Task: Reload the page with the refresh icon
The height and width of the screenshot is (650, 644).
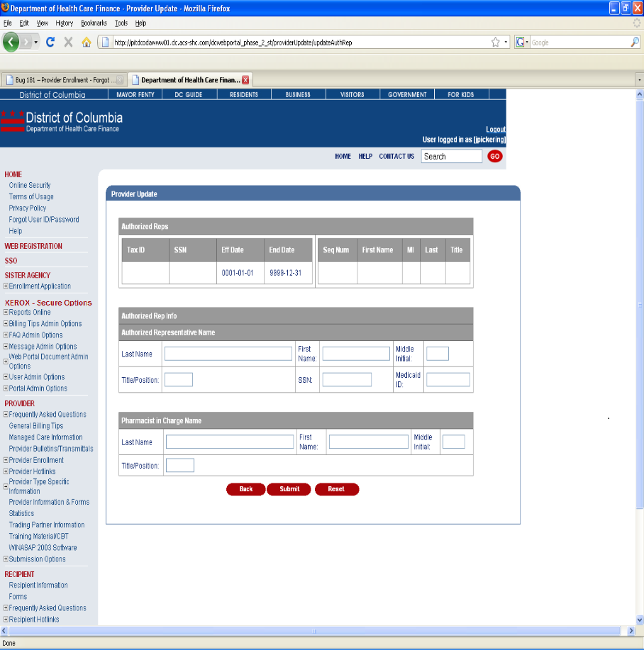Action: tap(50, 43)
